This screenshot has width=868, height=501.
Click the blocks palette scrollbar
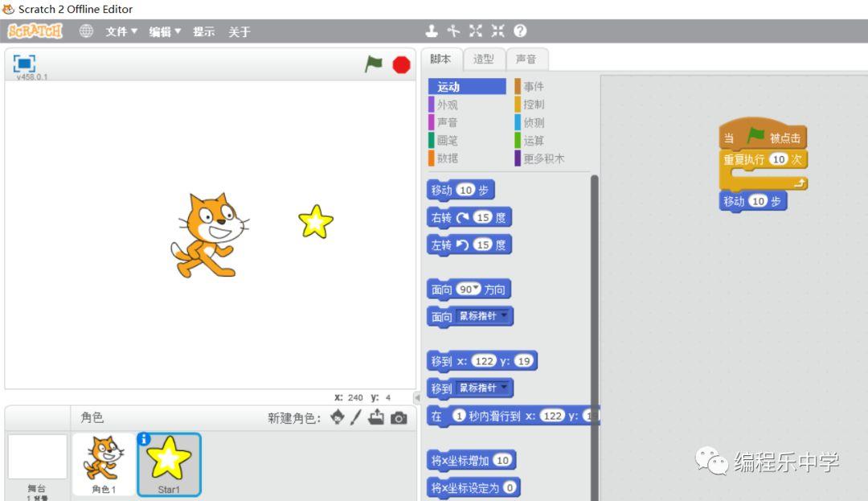595,338
